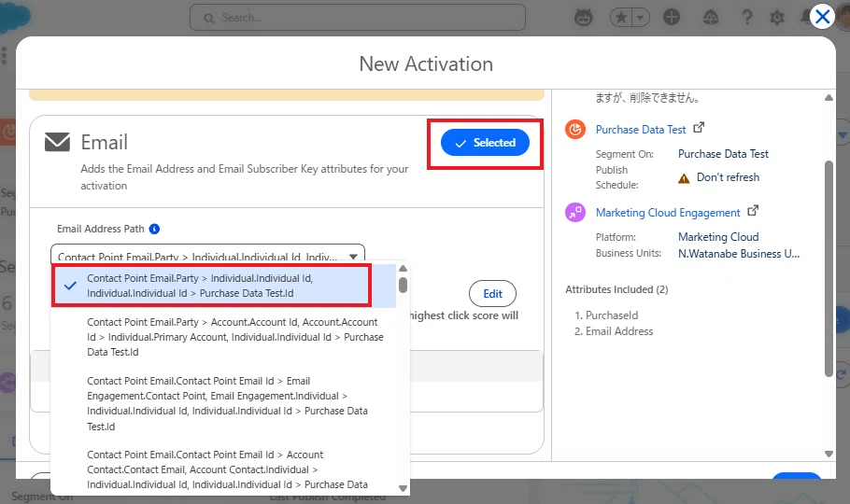The image size is (850, 504).
Task: Open the Marketing Cloud Engagement link
Action: [x=667, y=213]
